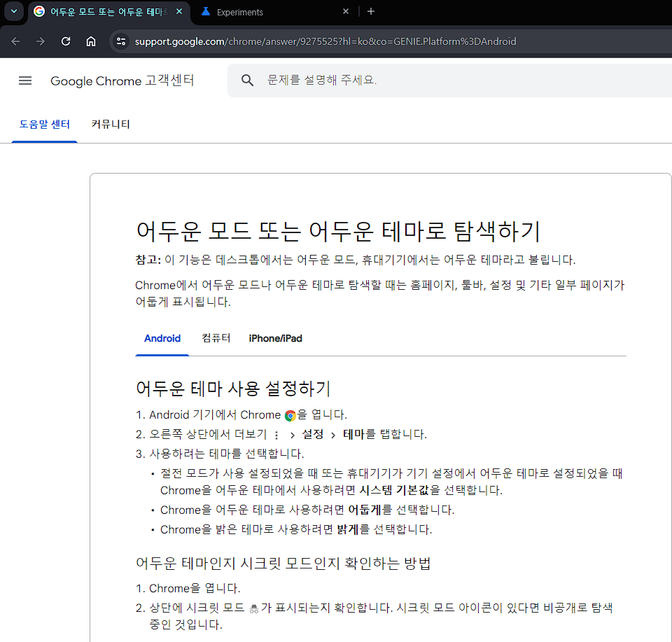This screenshot has width=672, height=642.
Task: Open a new tab with plus button
Action: coord(371,12)
